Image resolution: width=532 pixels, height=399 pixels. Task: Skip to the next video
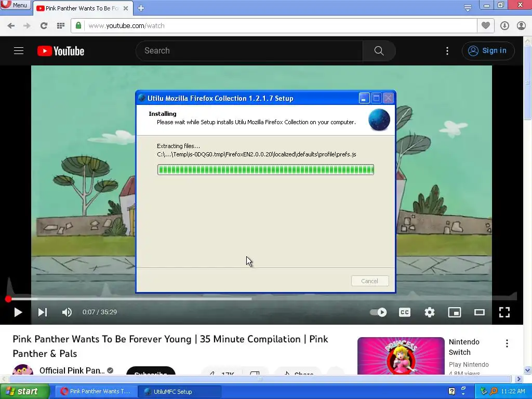click(43, 312)
